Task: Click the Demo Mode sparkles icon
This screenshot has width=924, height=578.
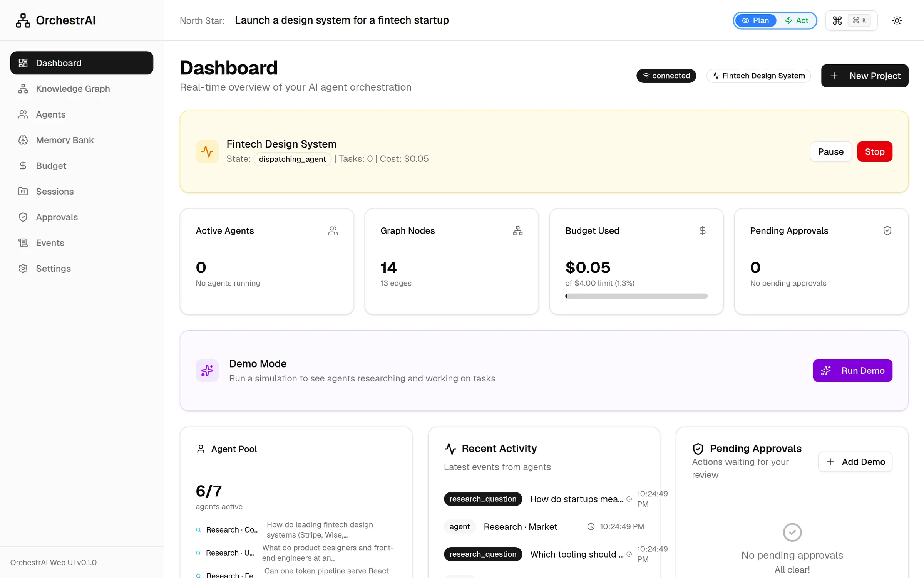Action: (207, 370)
